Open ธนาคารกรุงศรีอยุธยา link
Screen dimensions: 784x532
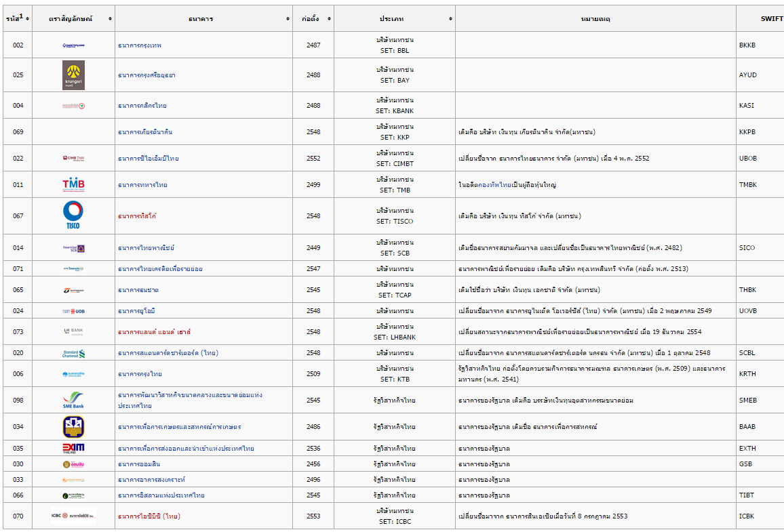[x=146, y=75]
